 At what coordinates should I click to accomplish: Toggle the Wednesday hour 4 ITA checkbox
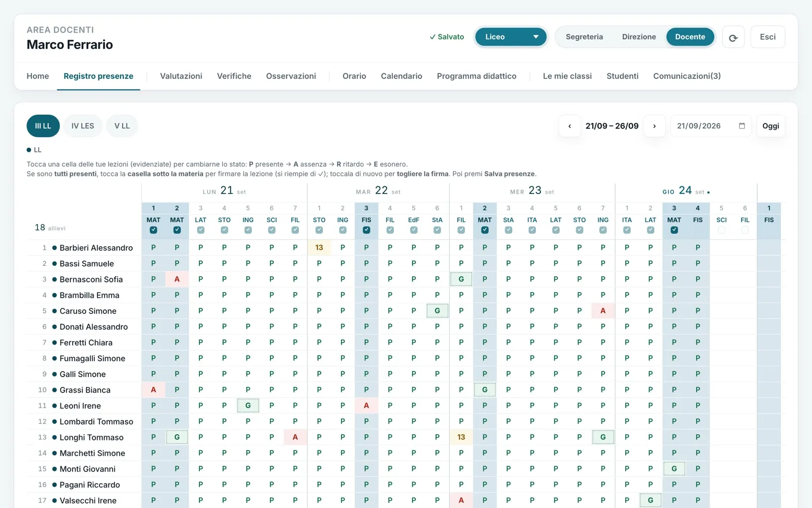tap(532, 230)
